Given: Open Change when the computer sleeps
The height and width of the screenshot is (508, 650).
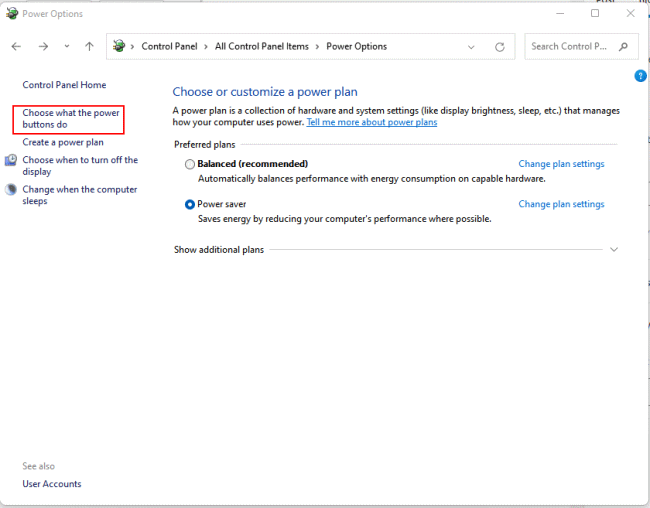Looking at the screenshot, I should tap(80, 195).
